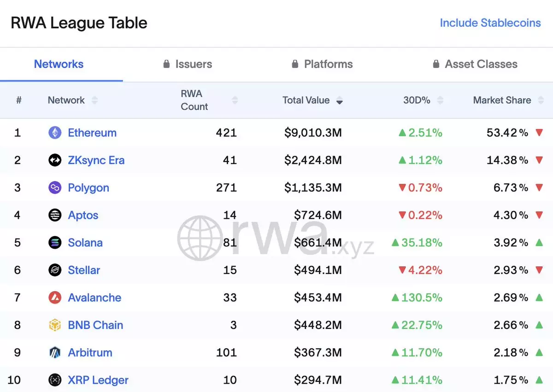Image resolution: width=553 pixels, height=392 pixels.
Task: Open the locked Platforms tab
Action: pyautogui.click(x=322, y=64)
